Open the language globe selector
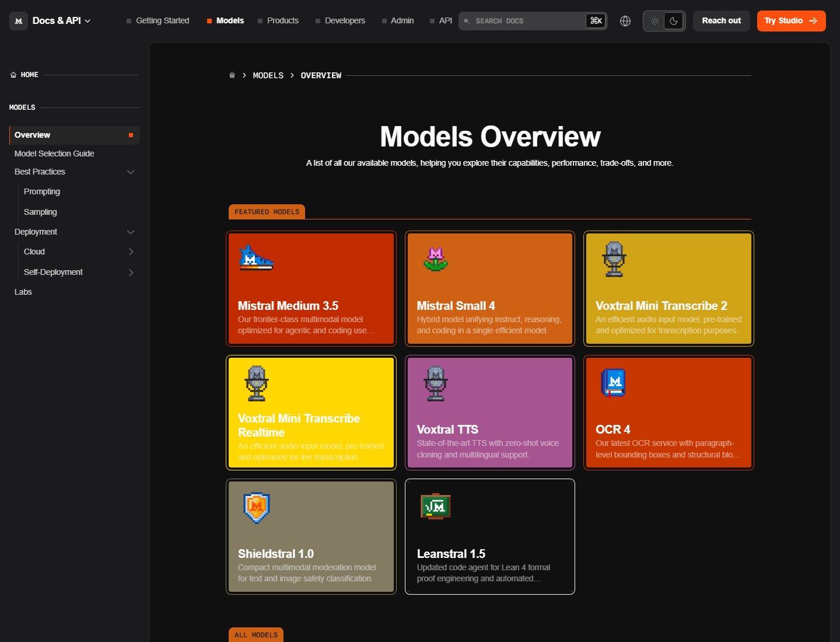 point(625,21)
